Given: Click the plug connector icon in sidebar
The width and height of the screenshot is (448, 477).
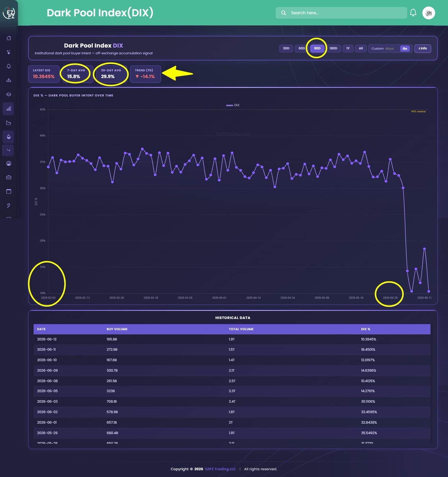Looking at the screenshot, I should 9,205.
